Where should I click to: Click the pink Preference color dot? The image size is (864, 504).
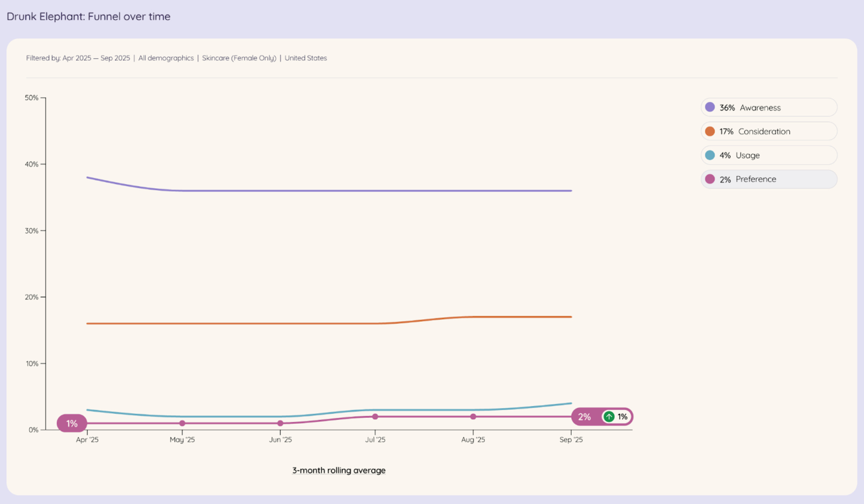point(710,179)
